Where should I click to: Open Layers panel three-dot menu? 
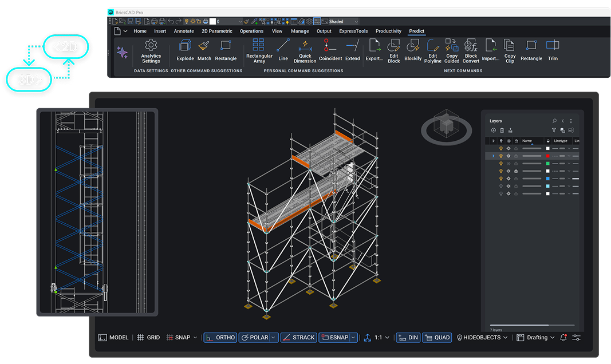[x=571, y=121]
